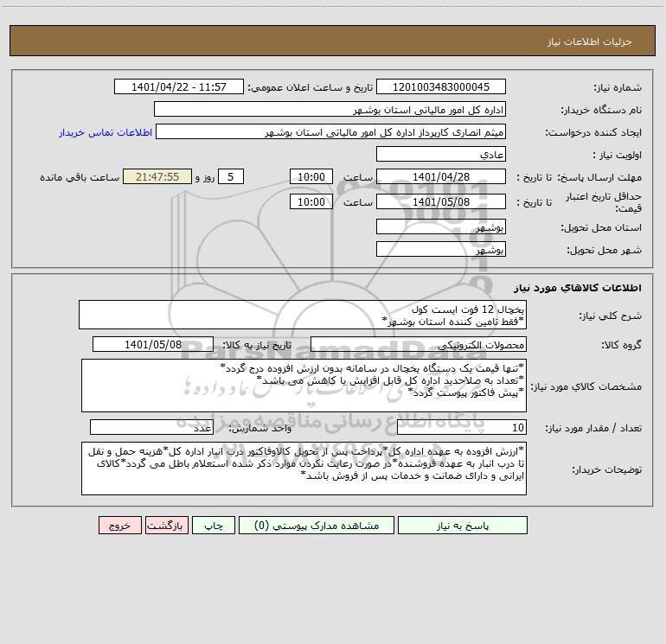Click the deadline hour field beside 1401/04/28
The width and height of the screenshot is (666, 644).
pyautogui.click(x=311, y=176)
